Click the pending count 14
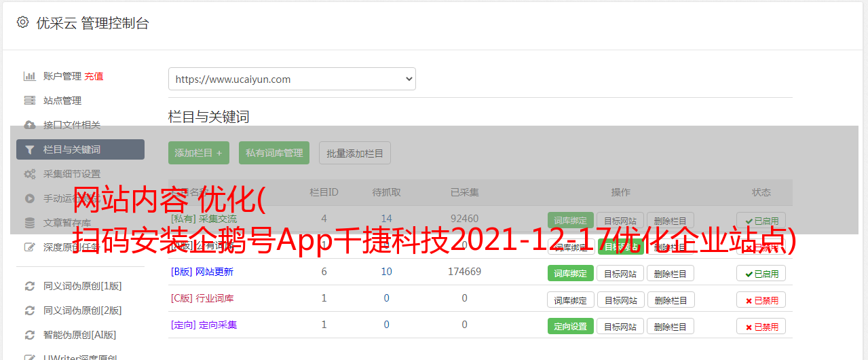Viewport: 868px width, 360px height. [387, 219]
